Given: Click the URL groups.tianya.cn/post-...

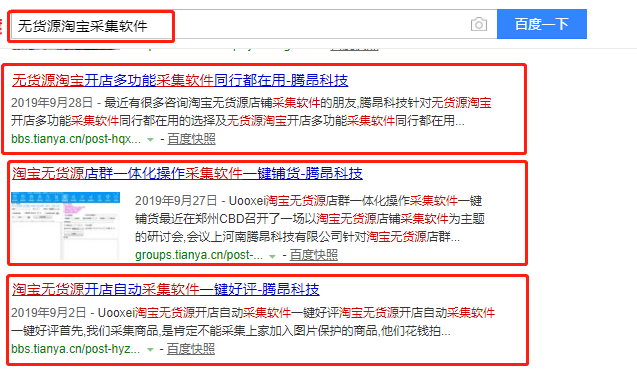Looking at the screenshot, I should click(199, 255).
